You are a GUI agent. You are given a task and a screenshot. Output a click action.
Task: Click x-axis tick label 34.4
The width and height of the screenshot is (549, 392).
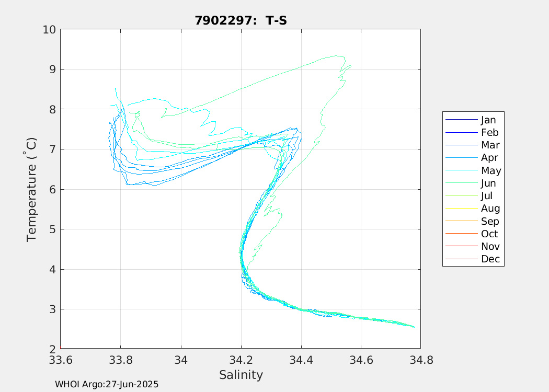click(301, 360)
